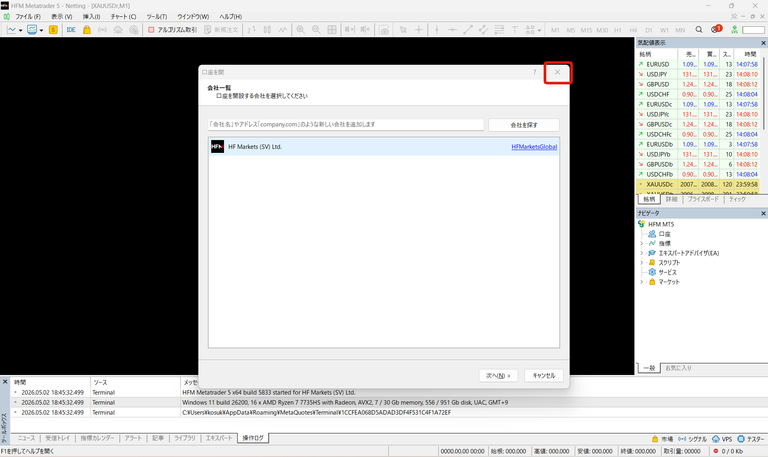Screen dimensions: 768x457
Task: Select the cursor arrow tool
Action: click(x=403, y=30)
